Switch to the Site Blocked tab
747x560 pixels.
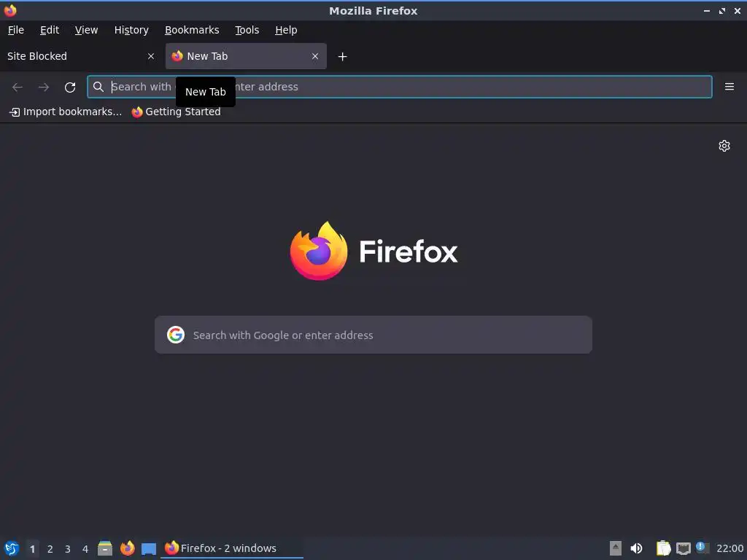click(81, 56)
